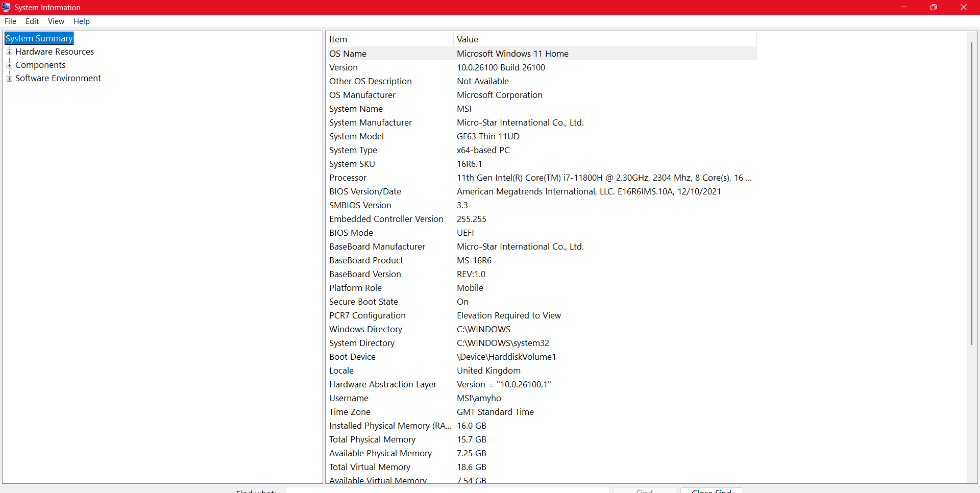This screenshot has width=980, height=493.
Task: Select the BaseBoard Version row
Action: [x=542, y=274]
